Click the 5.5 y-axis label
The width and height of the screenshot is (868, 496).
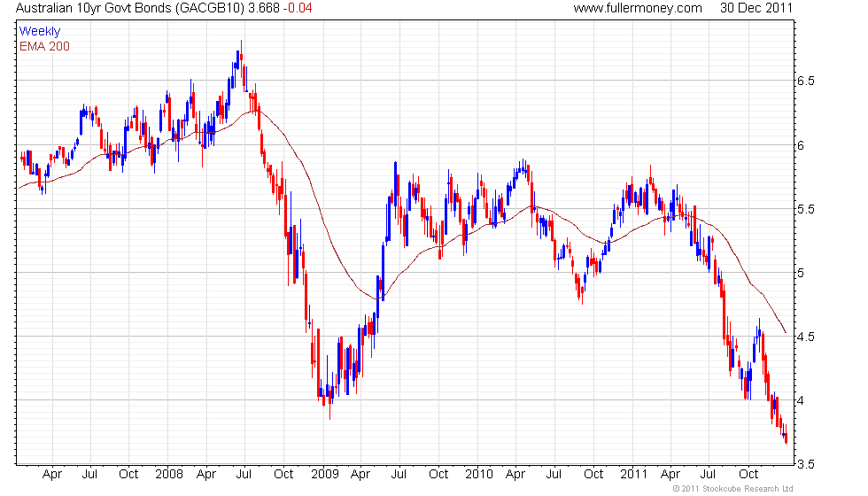tap(805, 209)
